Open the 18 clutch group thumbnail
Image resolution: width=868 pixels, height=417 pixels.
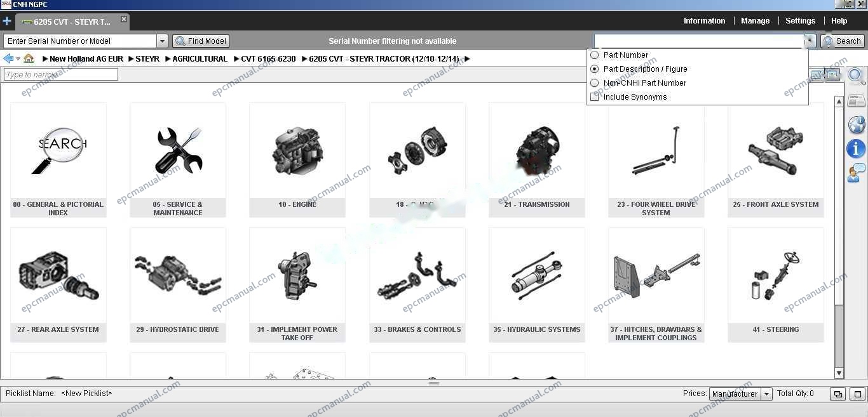tap(417, 160)
